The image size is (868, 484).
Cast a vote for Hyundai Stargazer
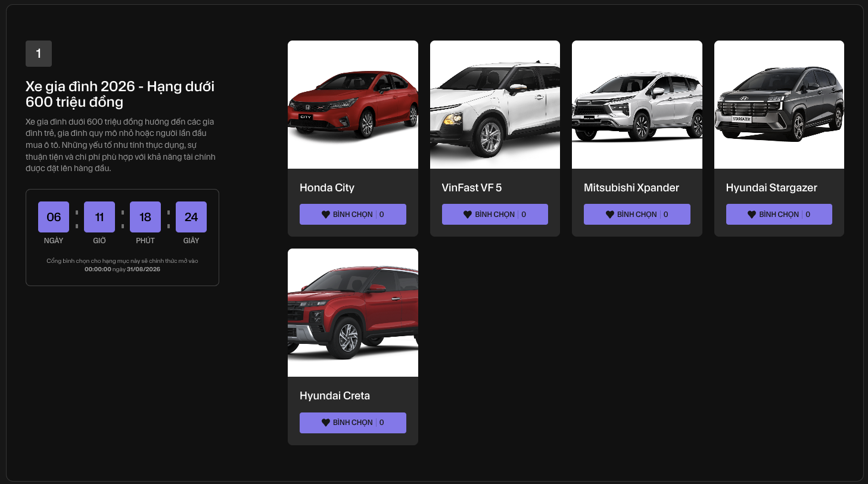(x=779, y=215)
